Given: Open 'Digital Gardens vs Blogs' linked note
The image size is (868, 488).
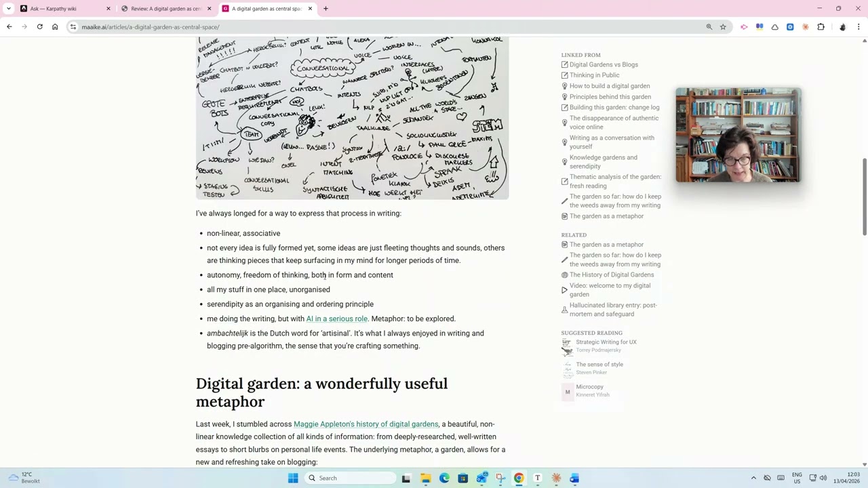Looking at the screenshot, I should click(x=604, y=64).
